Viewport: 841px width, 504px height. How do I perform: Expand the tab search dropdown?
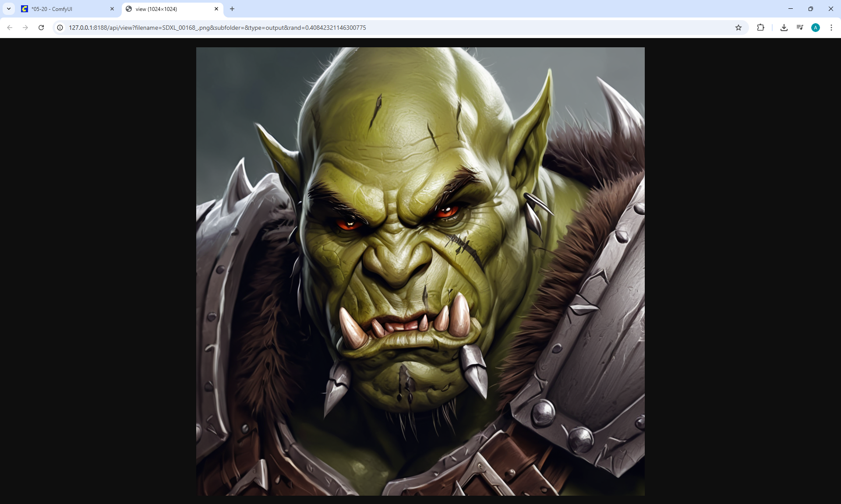pos(9,9)
